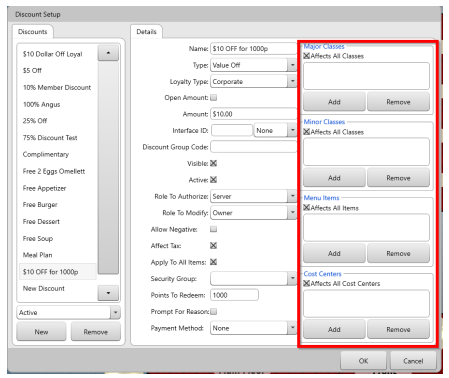This screenshot has height=378, width=449.
Task: Click Remove under Major Classes
Action: pyautogui.click(x=398, y=102)
